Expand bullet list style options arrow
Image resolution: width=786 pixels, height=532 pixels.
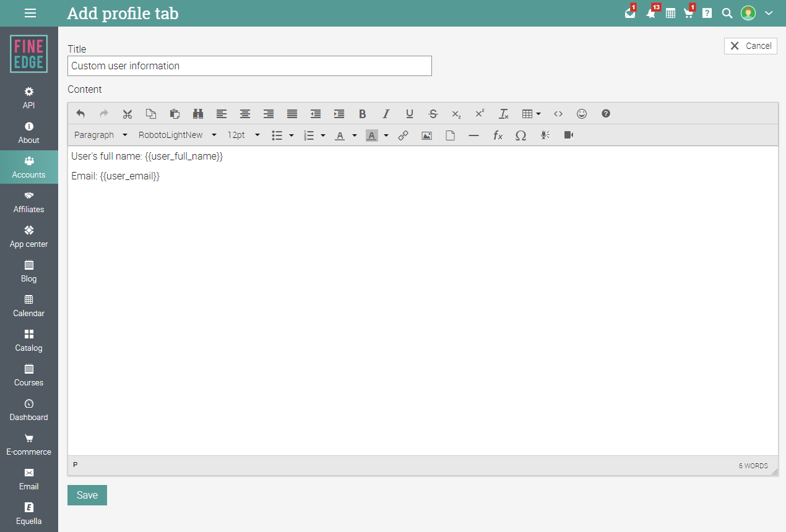[292, 135]
